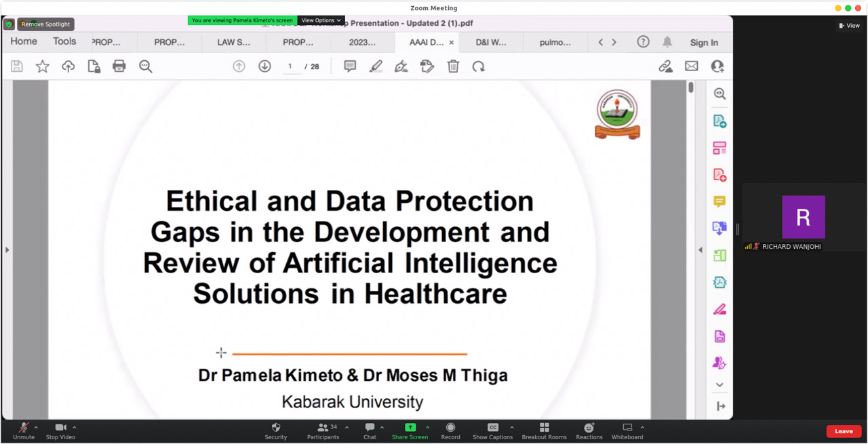Collapse the right tools pane arrow

pos(701,250)
